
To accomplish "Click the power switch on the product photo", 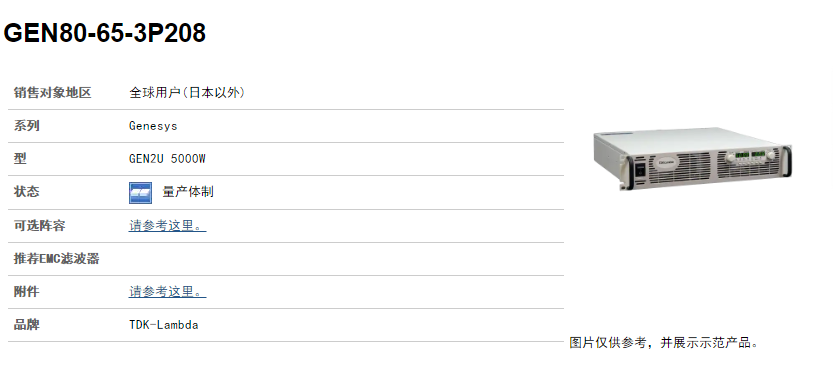I will pyautogui.click(x=641, y=170).
